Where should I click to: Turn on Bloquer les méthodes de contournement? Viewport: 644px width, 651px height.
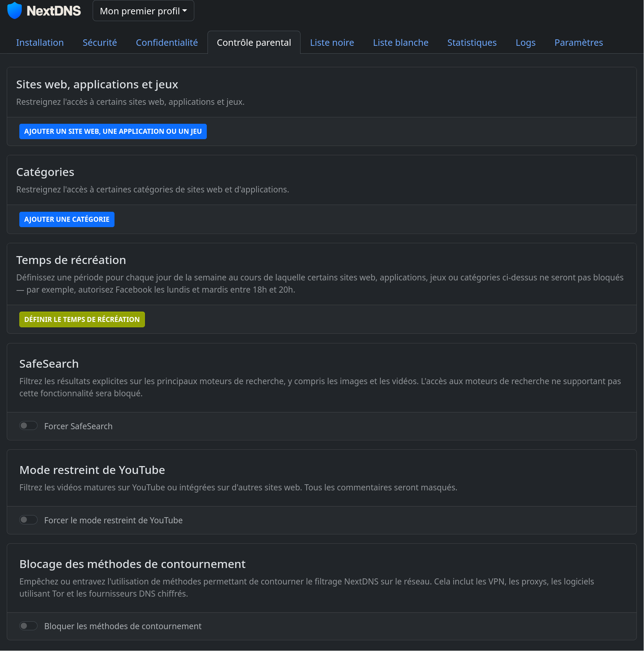pos(28,626)
